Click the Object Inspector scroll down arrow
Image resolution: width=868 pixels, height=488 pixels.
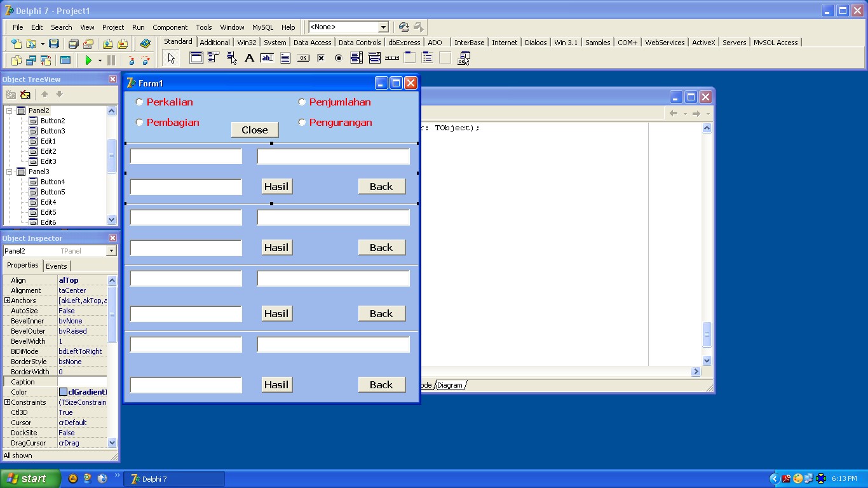coord(112,443)
